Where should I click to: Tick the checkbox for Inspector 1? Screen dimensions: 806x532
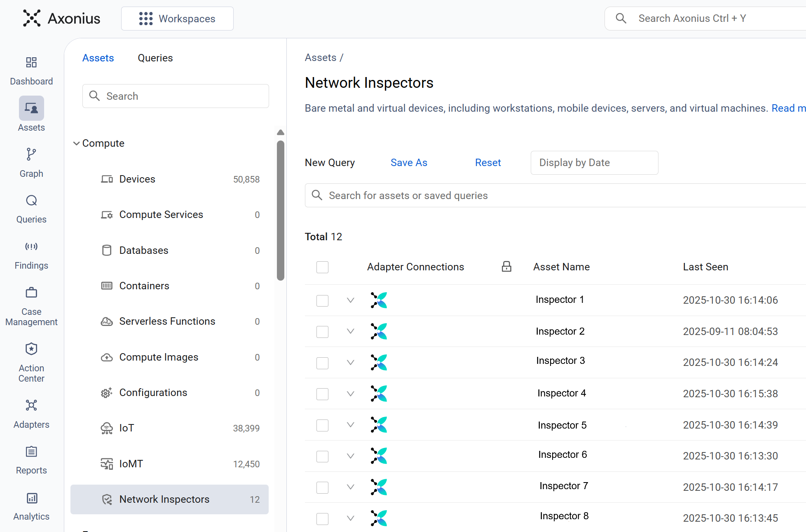point(322,300)
